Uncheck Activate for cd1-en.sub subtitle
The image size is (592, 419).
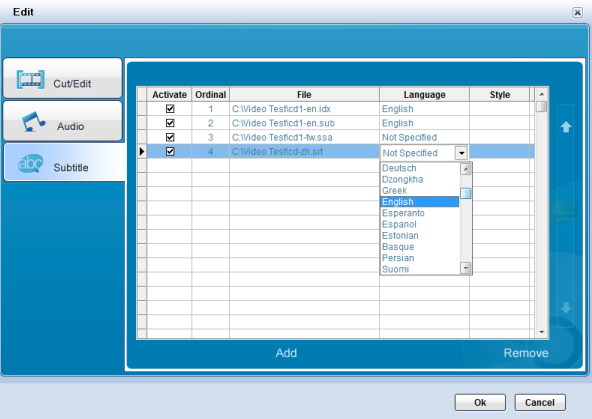170,123
